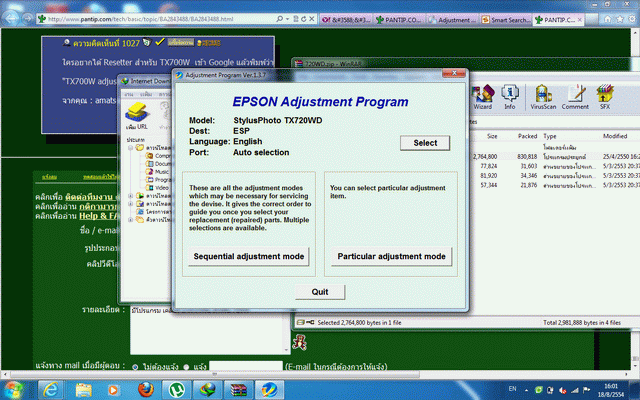Click the add URL icon in Internet Download Manager
640x400 pixels.
click(137, 116)
